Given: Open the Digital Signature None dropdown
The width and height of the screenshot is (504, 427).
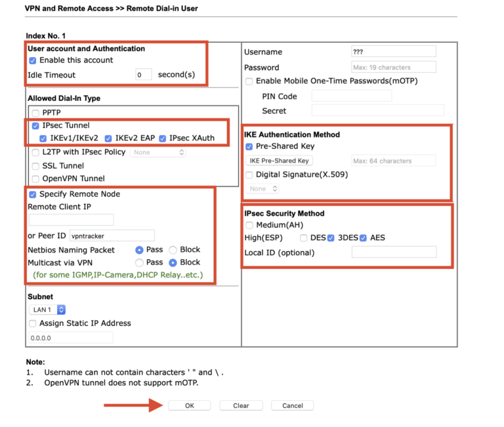Looking at the screenshot, I should click(263, 189).
